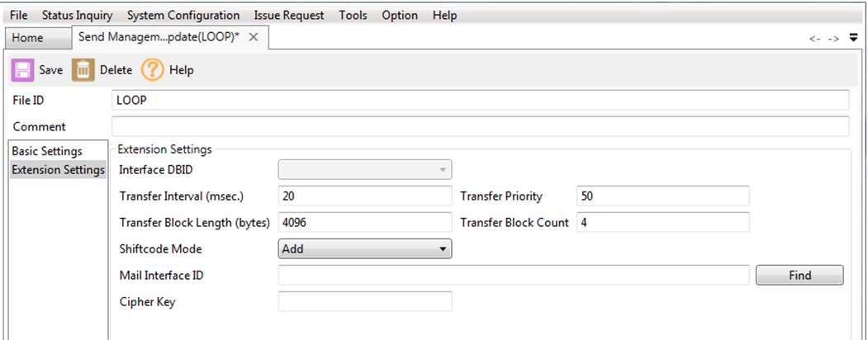Image resolution: width=868 pixels, height=340 pixels.
Task: Click the Cipher Key input field
Action: click(x=365, y=301)
